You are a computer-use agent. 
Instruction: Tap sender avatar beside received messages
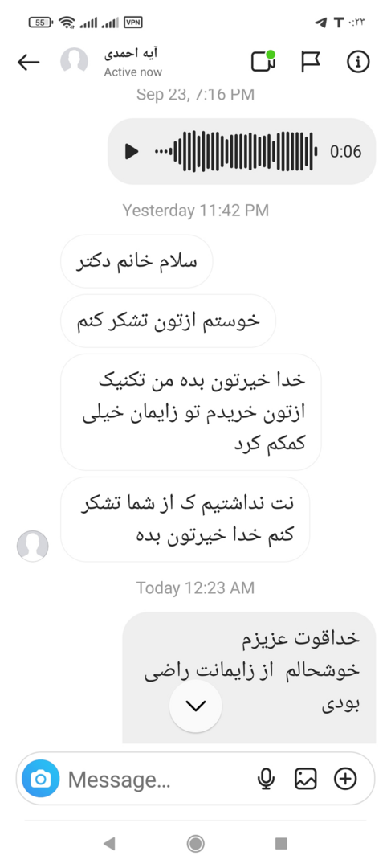33,546
